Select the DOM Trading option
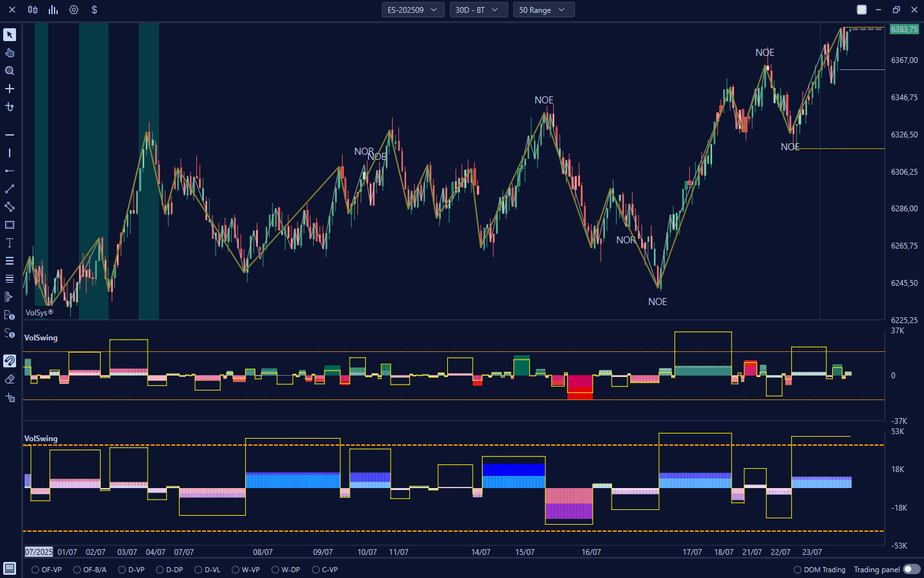 798,570
